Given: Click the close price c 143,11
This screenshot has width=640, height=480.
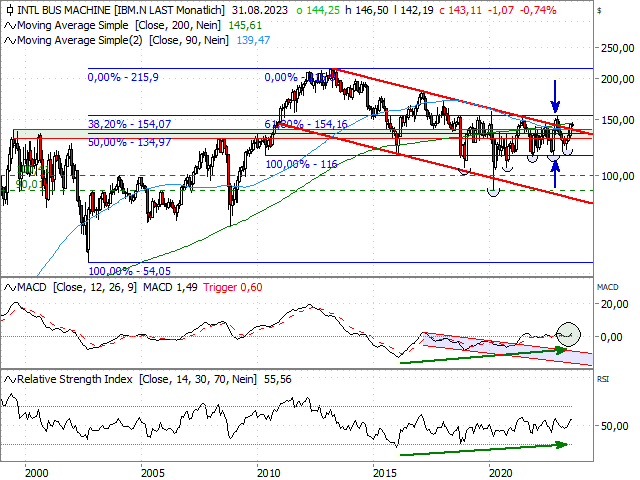Looking at the screenshot, I should tap(461, 10).
